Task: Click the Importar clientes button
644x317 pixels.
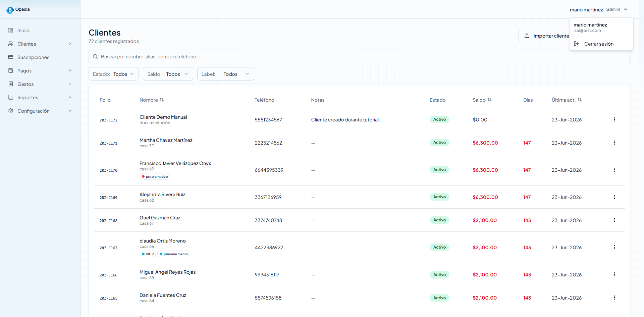Action: (x=544, y=36)
